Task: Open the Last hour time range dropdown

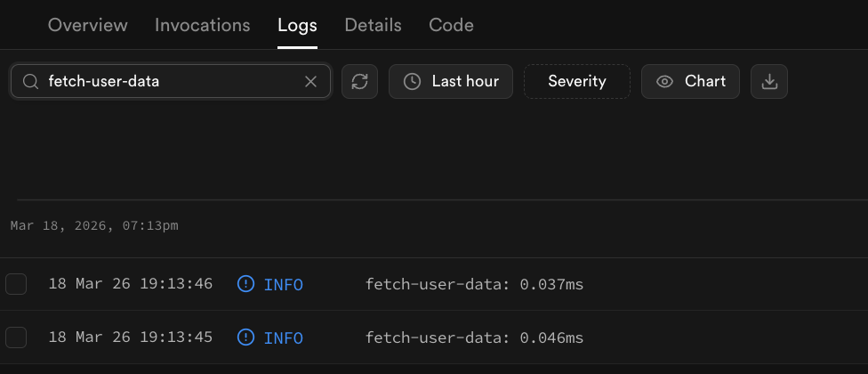Action: 451,81
